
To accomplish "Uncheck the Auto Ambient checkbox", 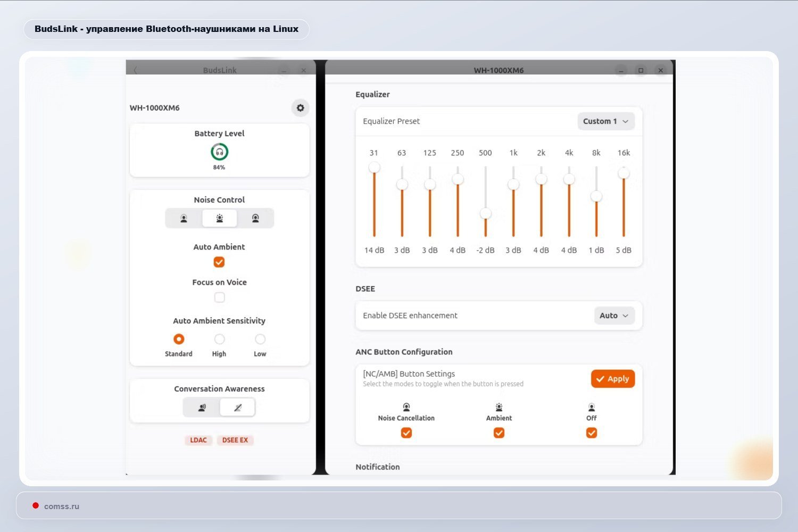I will pyautogui.click(x=219, y=262).
